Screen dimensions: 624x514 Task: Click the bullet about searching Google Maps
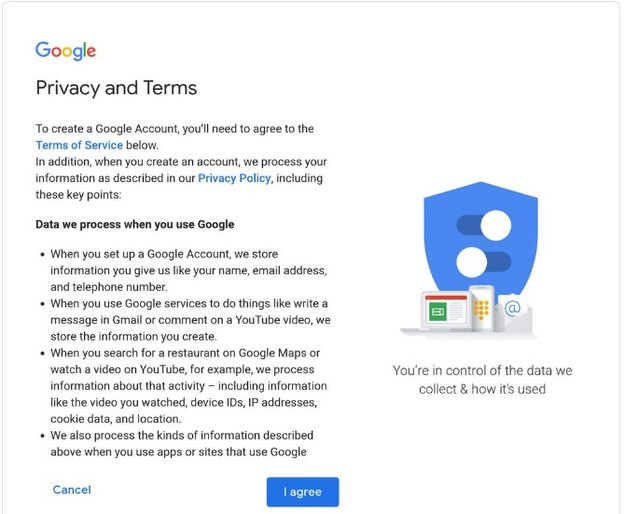pyautogui.click(x=190, y=385)
